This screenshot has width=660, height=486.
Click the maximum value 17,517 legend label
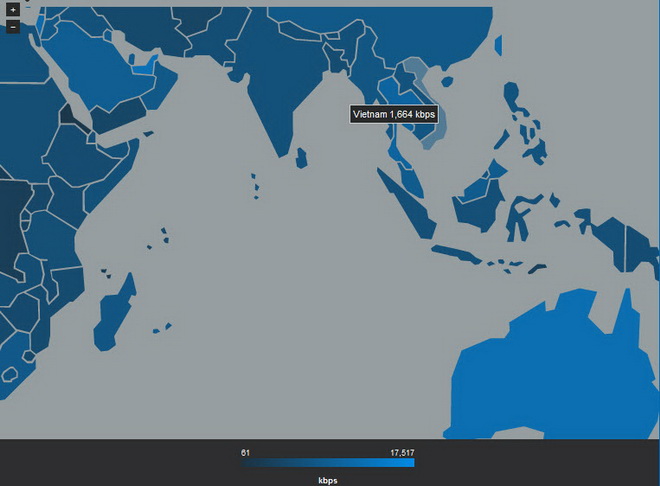click(x=401, y=453)
